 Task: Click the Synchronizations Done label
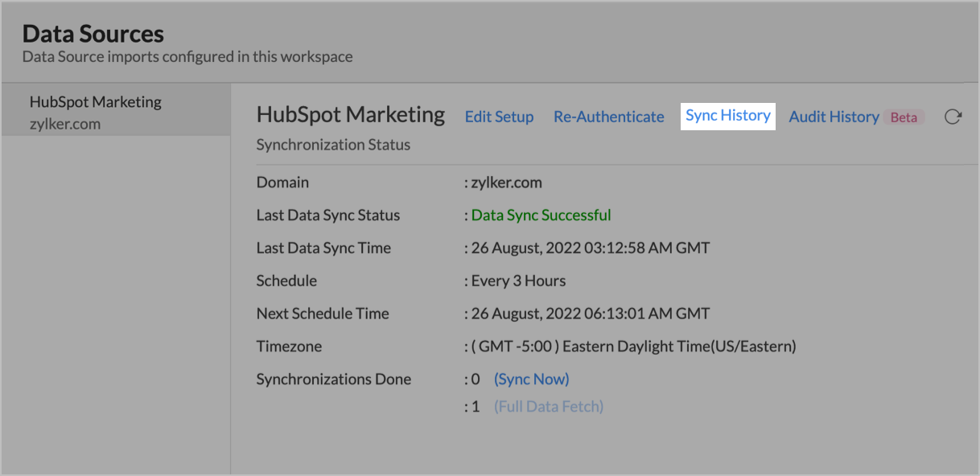(x=334, y=379)
